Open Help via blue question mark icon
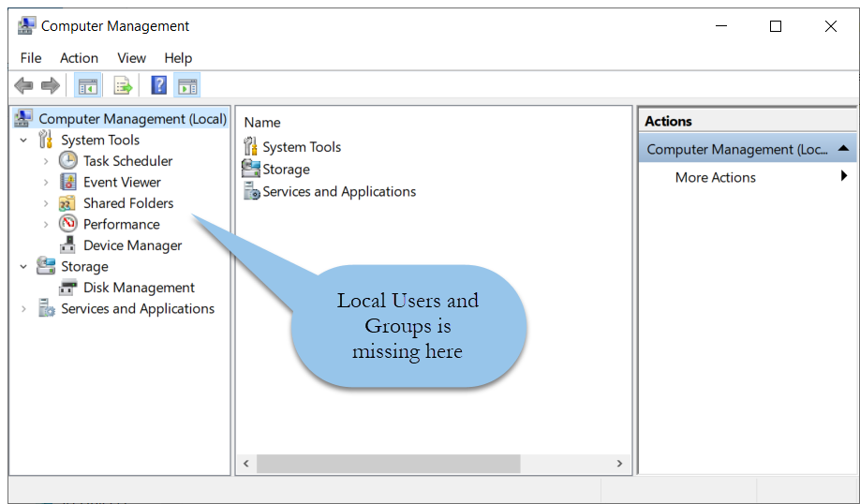This screenshot has height=504, width=860. point(158,85)
